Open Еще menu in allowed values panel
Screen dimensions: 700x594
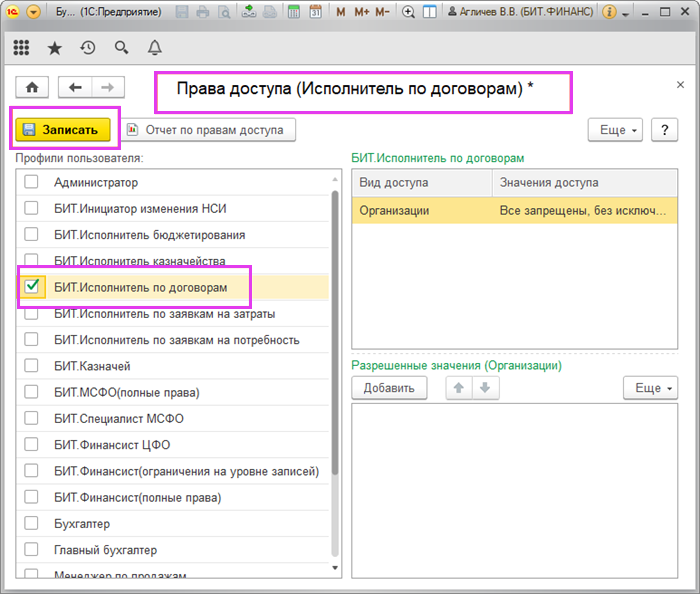[650, 388]
